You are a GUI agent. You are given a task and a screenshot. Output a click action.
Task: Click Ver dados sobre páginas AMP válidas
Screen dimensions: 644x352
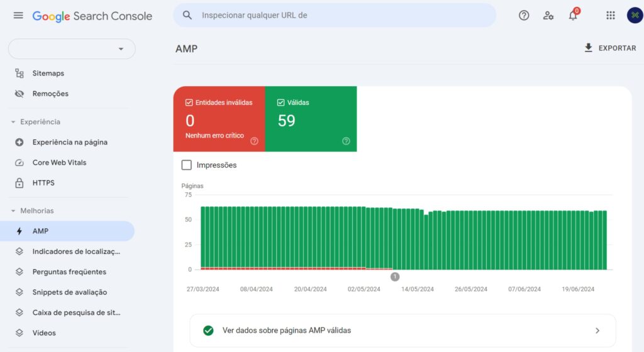tap(402, 331)
